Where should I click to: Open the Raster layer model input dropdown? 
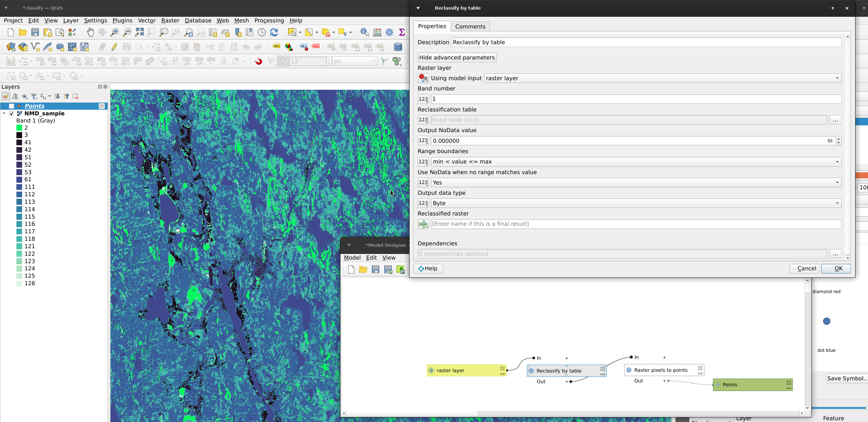pyautogui.click(x=663, y=78)
